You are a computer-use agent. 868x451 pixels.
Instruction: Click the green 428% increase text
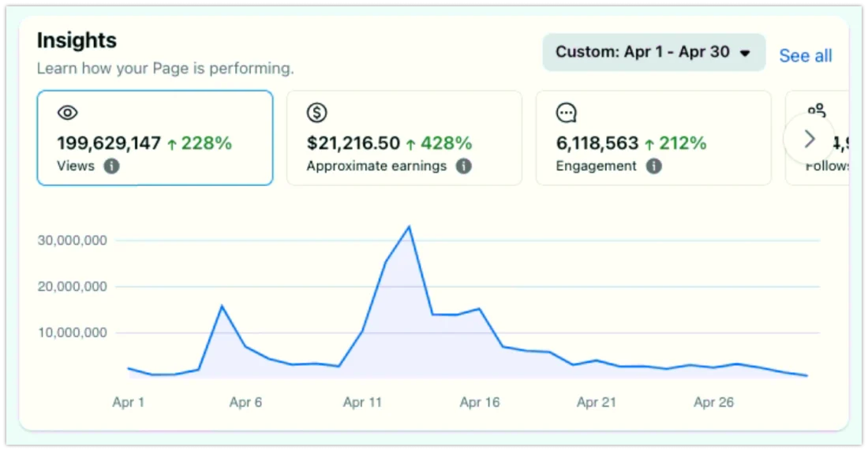click(446, 143)
